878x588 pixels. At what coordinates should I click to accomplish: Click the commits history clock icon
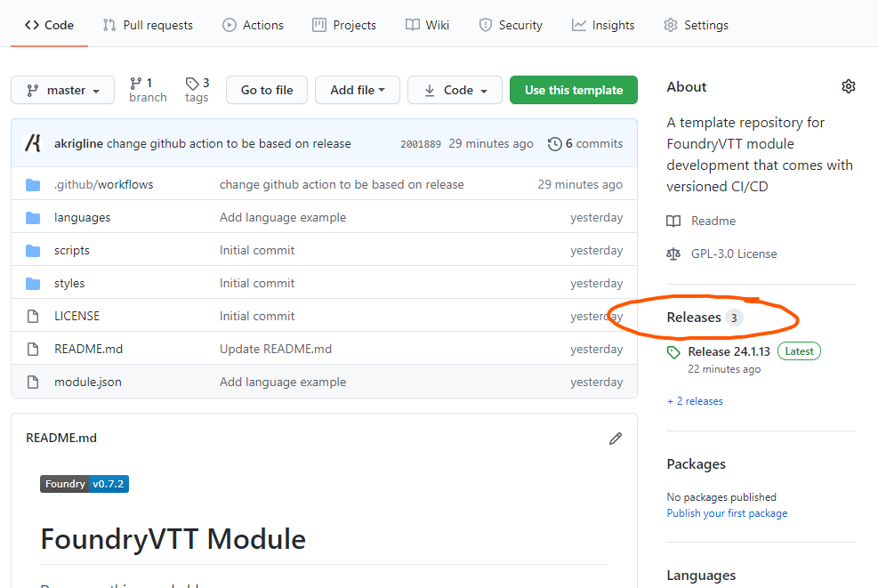(x=554, y=144)
